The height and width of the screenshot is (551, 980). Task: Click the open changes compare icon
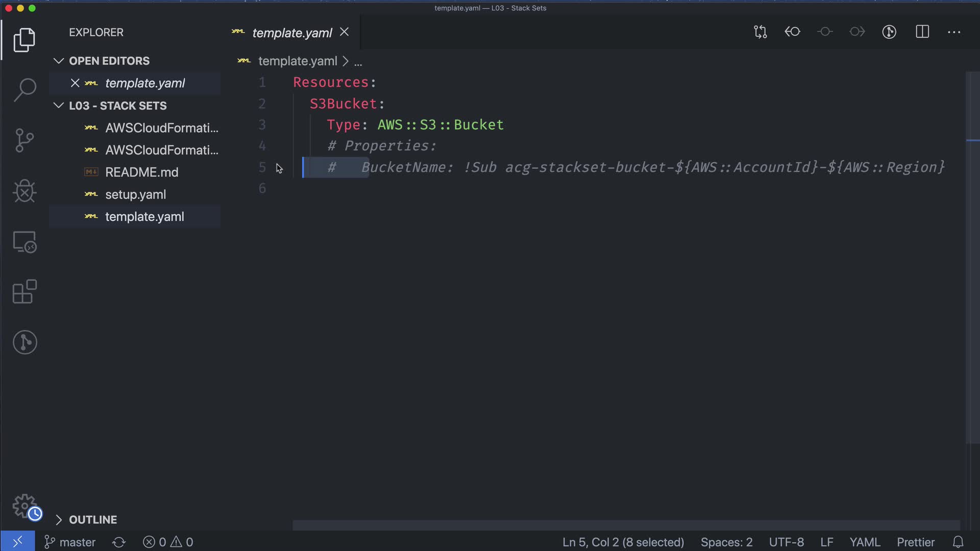click(x=760, y=32)
